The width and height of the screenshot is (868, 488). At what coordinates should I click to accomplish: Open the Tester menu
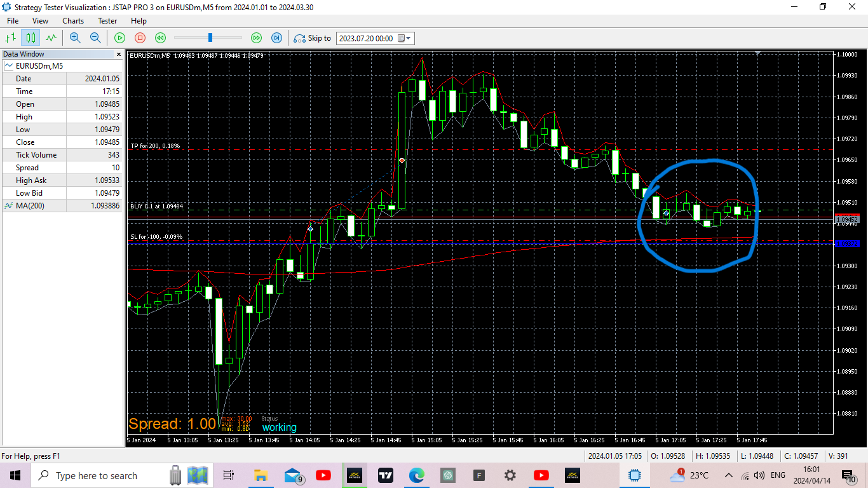point(107,21)
